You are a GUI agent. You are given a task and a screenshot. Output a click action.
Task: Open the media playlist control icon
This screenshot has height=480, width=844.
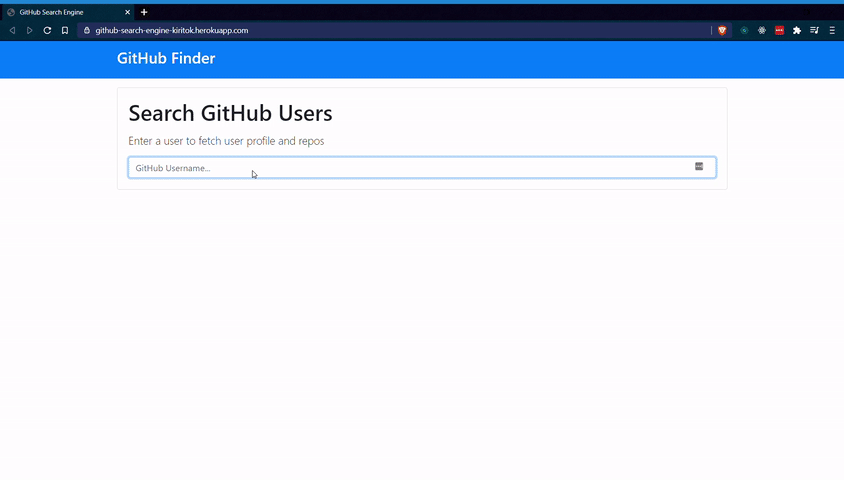click(814, 31)
